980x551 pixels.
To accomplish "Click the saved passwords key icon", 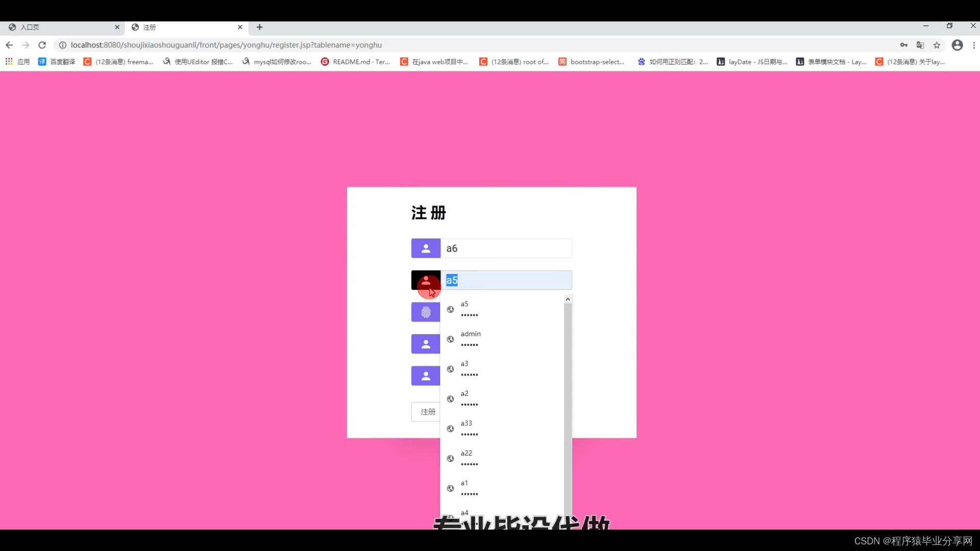I will [903, 45].
